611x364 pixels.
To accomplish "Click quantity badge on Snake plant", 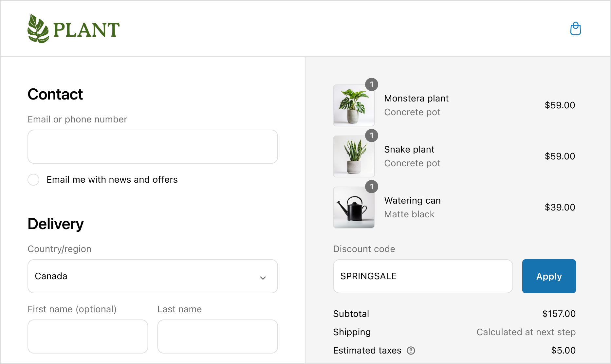I will 372,136.
